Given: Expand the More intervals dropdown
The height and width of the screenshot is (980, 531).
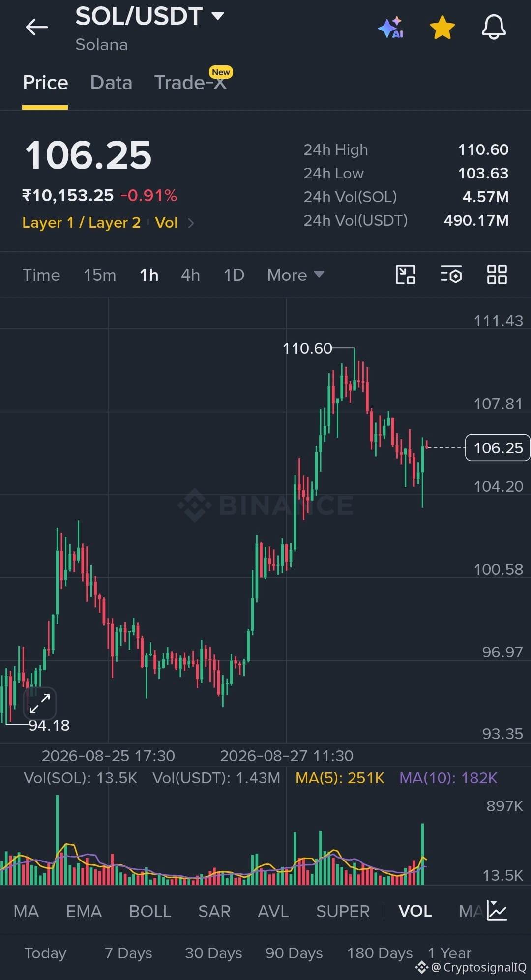Looking at the screenshot, I should click(295, 275).
